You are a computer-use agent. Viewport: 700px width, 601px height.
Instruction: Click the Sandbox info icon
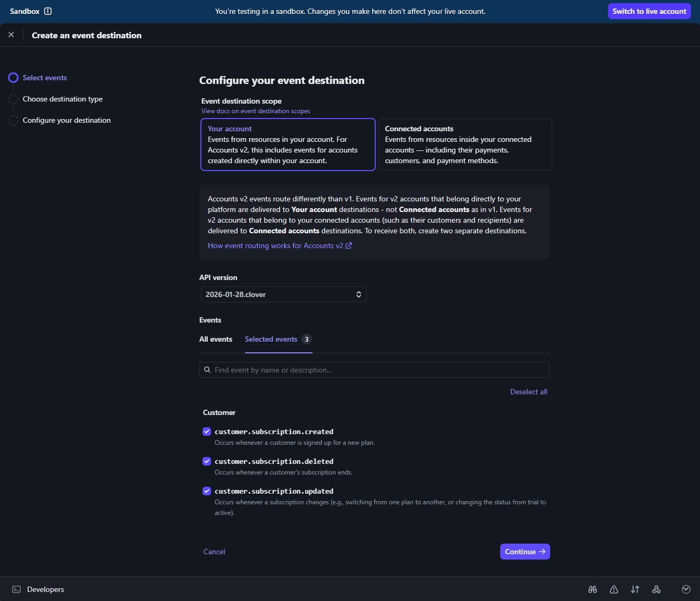click(48, 11)
